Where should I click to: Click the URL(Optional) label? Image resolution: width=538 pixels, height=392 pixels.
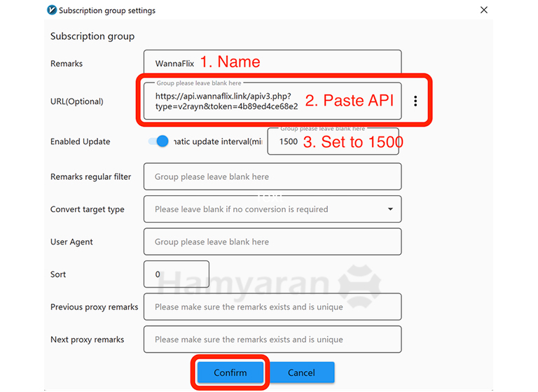76,101
